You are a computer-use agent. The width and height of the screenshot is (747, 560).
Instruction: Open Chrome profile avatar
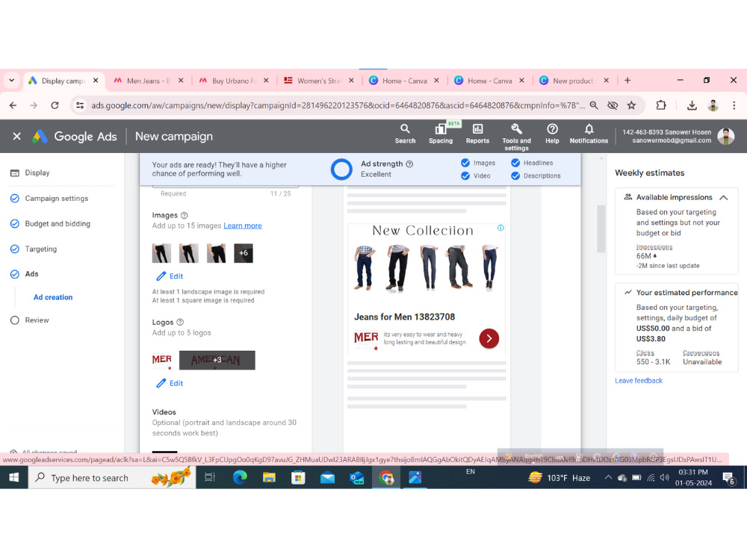point(713,105)
